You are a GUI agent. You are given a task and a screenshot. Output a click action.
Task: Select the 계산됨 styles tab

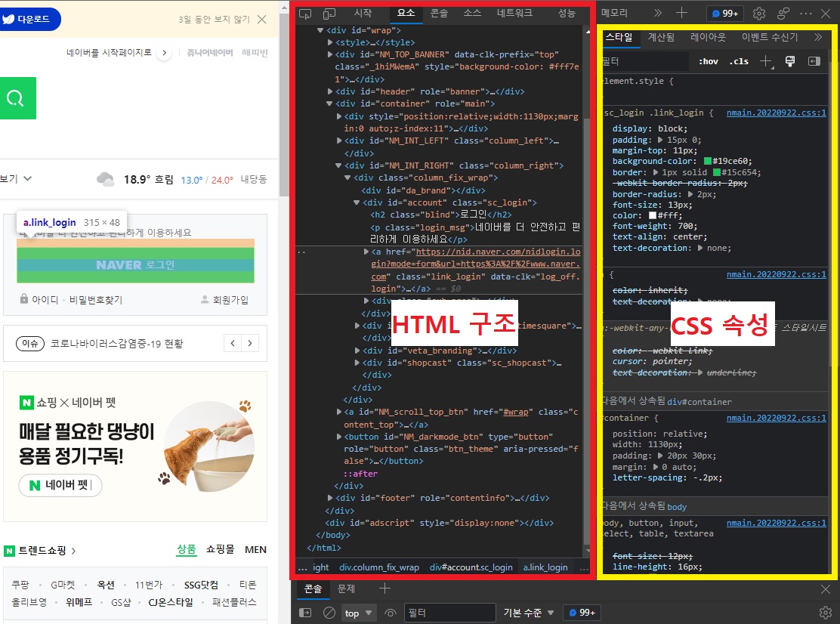(661, 37)
